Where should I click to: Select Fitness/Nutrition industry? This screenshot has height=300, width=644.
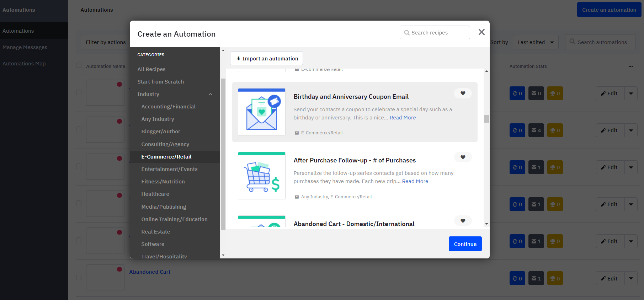(163, 182)
